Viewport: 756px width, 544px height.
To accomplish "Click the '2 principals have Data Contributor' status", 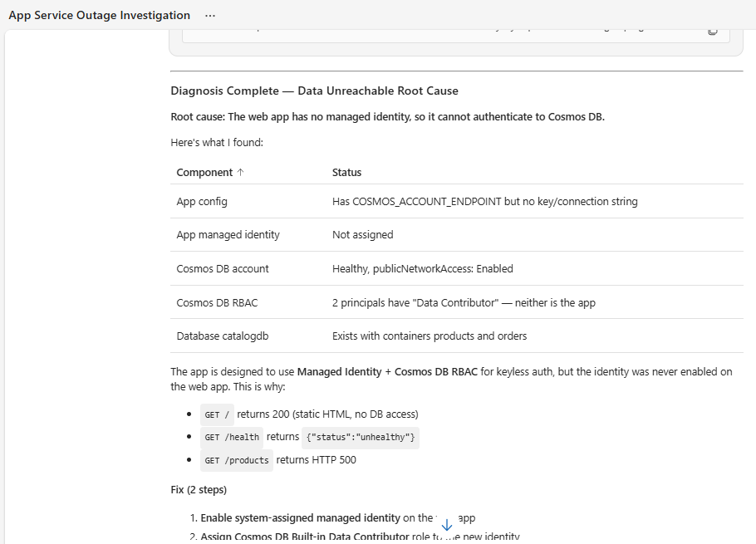I will pos(464,302).
